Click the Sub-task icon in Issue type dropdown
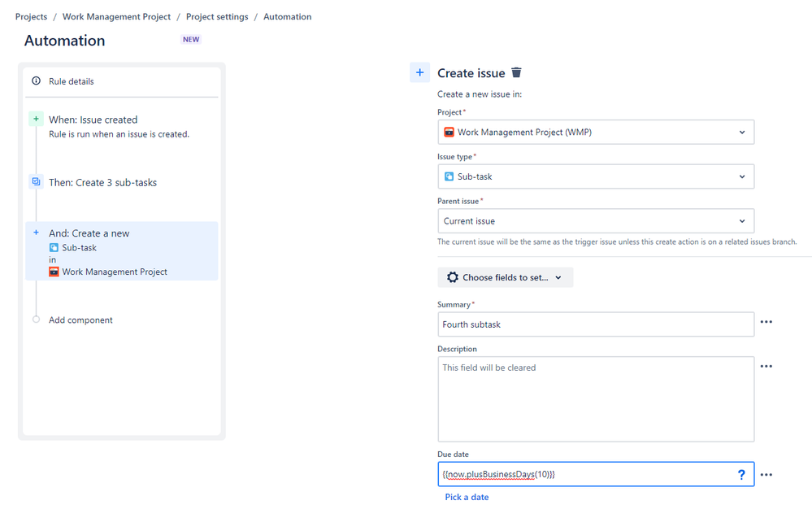Image resolution: width=812 pixels, height=509 pixels. point(449,176)
